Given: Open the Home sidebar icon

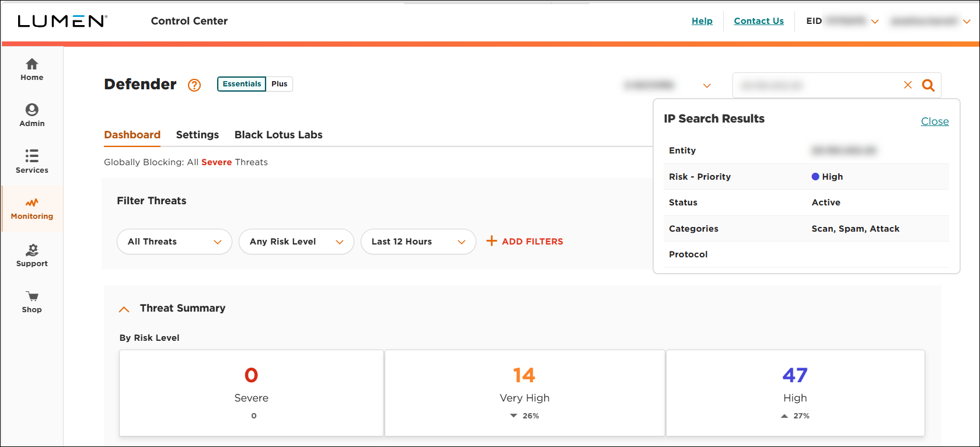Looking at the screenshot, I should click(32, 64).
